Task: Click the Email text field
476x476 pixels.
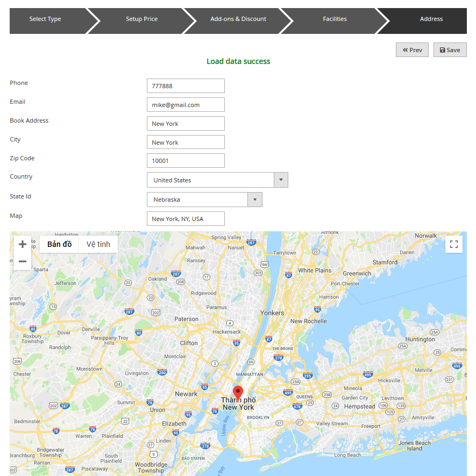Action: pyautogui.click(x=186, y=105)
